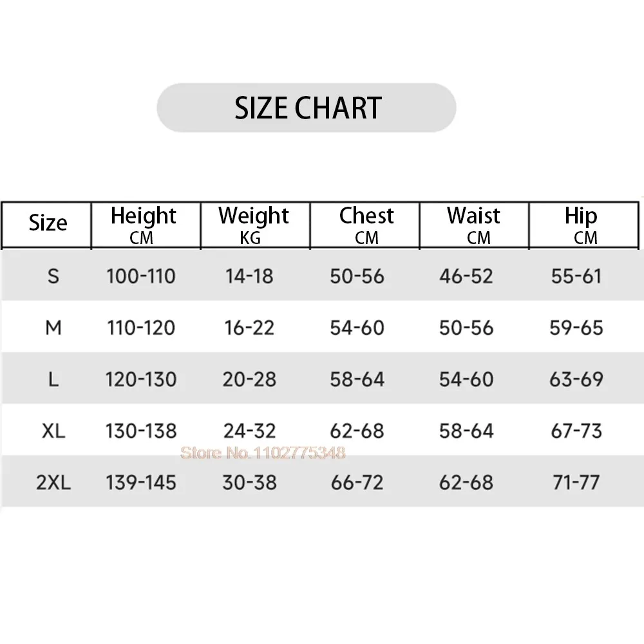The height and width of the screenshot is (644, 644).
Task: Select the 2XL size row label
Action: 53,482
